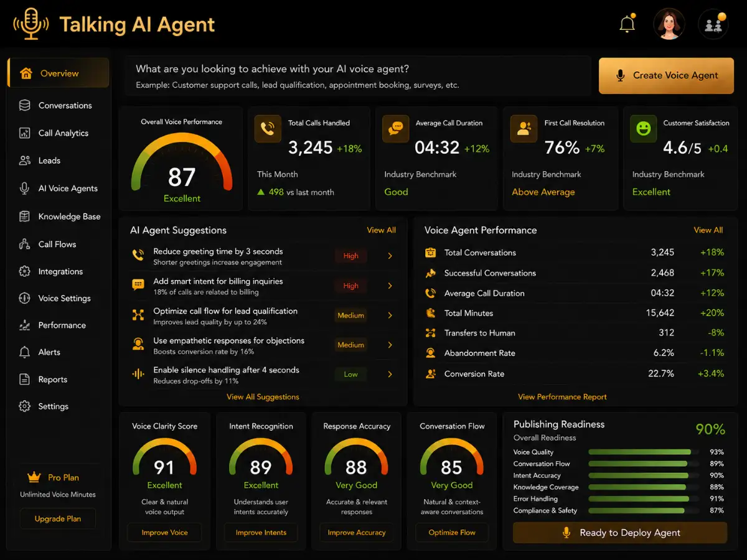Screen dimensions: 747x560
Task: Click the Abandonment Rate row icon
Action: coord(430,353)
